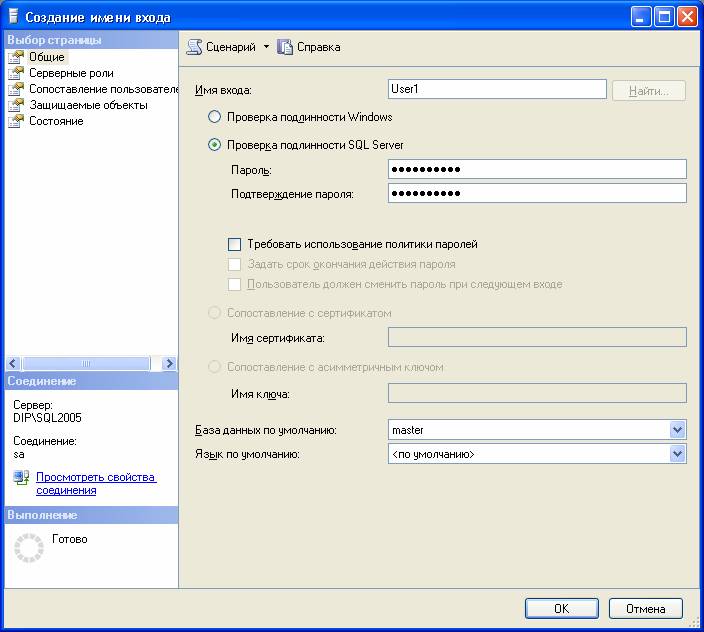
Task: Click the Сценарий script icon in toolbar
Action: pos(194,47)
